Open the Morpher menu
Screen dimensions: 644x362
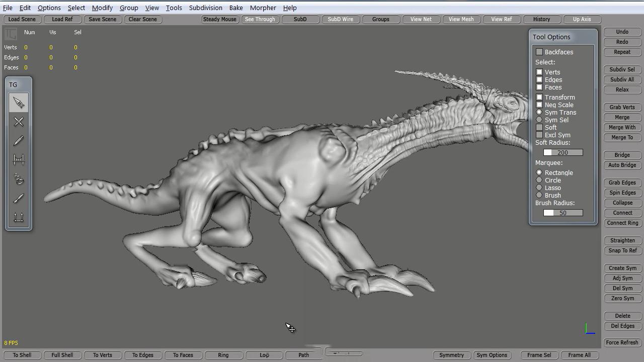pyautogui.click(x=263, y=8)
